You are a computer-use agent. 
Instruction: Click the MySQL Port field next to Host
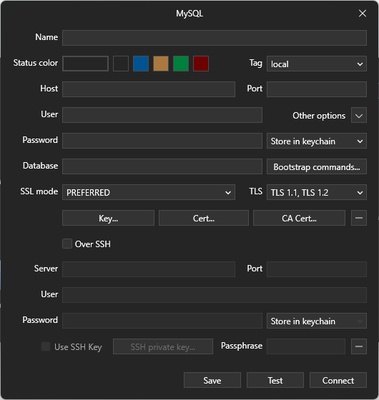point(317,89)
